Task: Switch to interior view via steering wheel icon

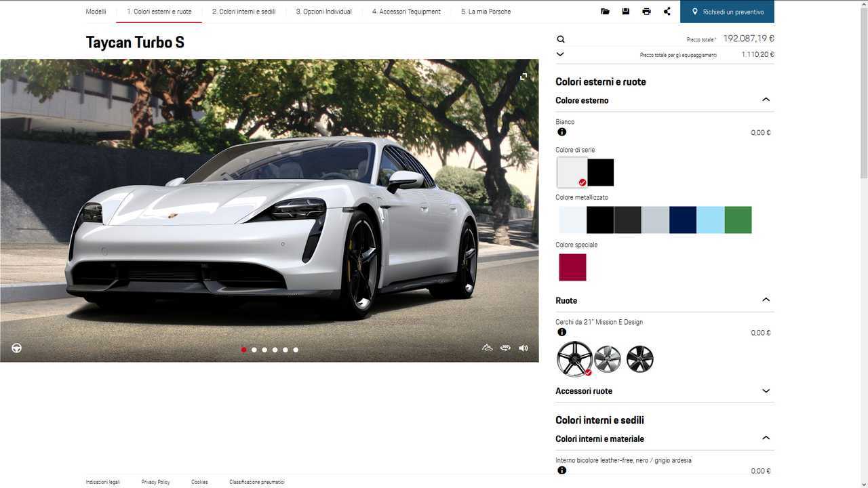Action: point(16,348)
